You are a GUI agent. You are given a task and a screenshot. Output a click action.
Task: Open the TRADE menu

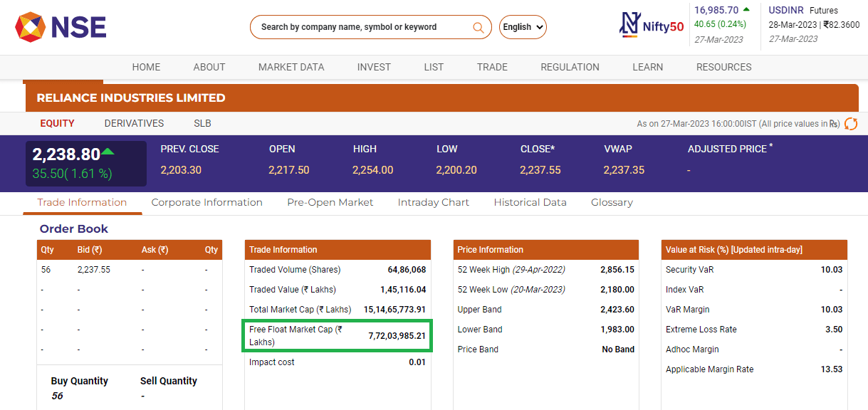[x=492, y=67]
